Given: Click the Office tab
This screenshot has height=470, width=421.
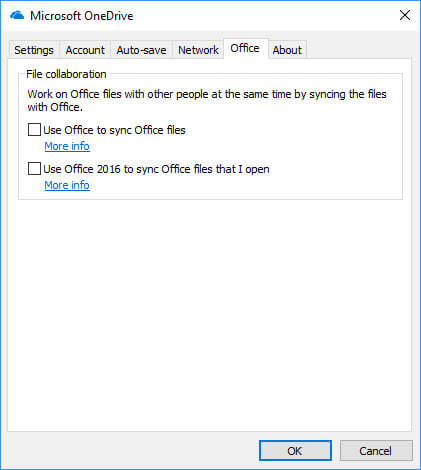Looking at the screenshot, I should point(245,48).
